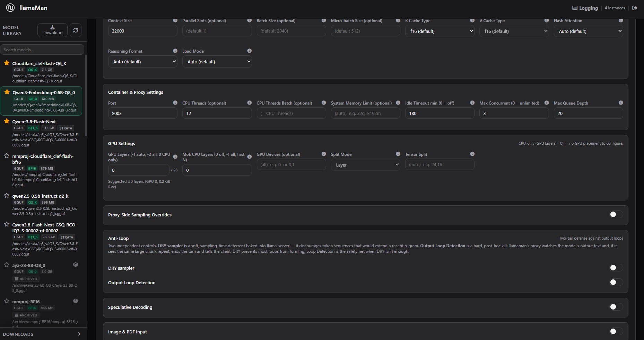Enable Proxy-Side Sampling Overrides toggle

(616, 215)
